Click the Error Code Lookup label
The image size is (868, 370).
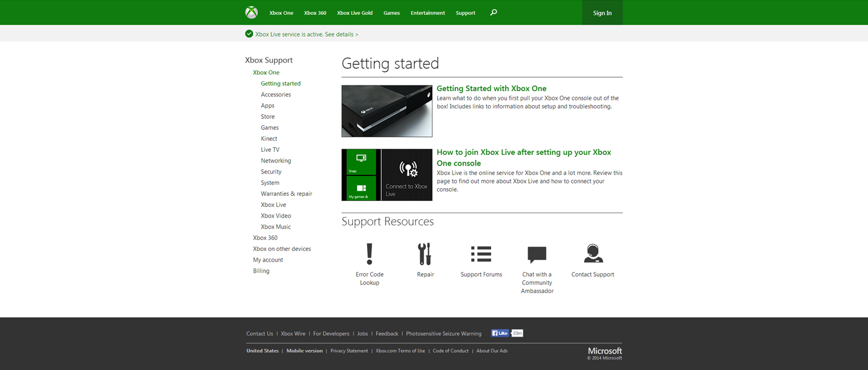[x=370, y=278]
